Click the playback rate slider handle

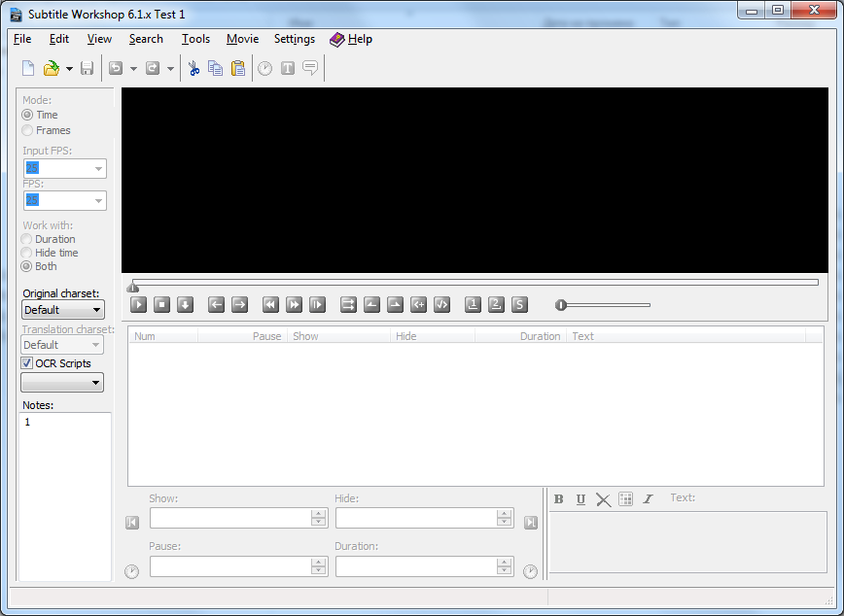coord(561,305)
